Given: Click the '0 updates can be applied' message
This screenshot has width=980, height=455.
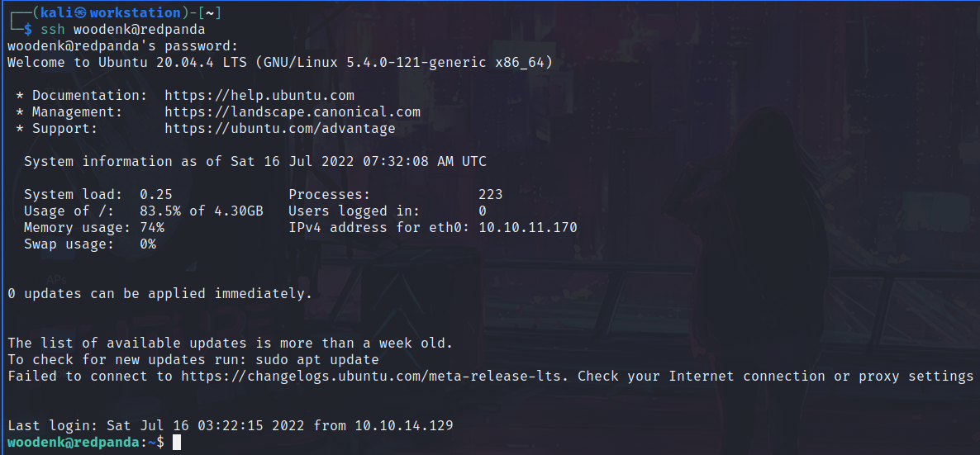Looking at the screenshot, I should coord(160,294).
